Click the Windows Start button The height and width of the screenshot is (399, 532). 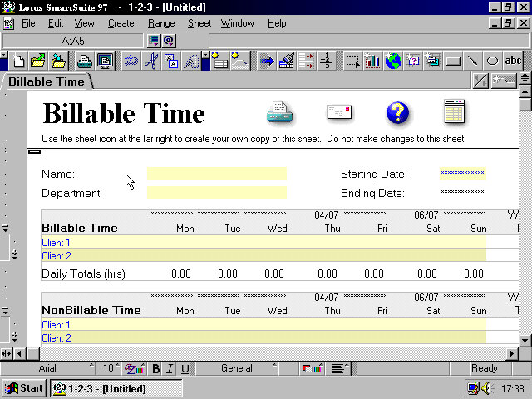(24, 388)
